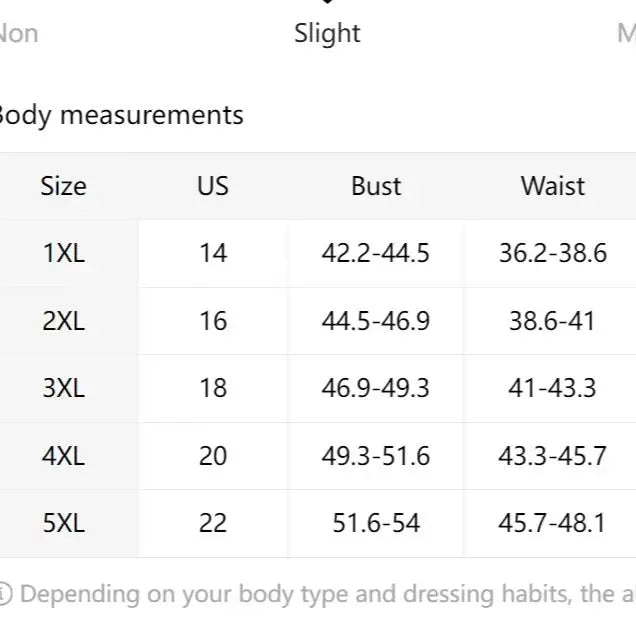Click the waist value 36.2-38.6
This screenshot has height=636, width=636.
point(552,253)
